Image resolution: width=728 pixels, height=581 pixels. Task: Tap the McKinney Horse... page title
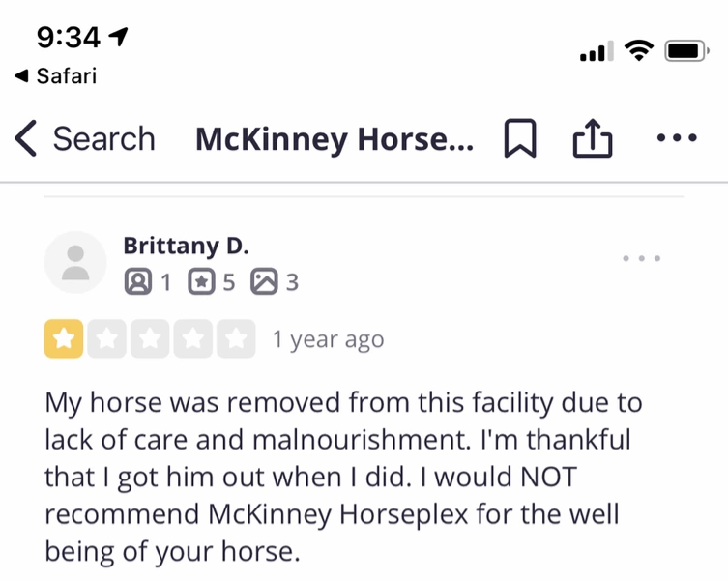point(335,139)
